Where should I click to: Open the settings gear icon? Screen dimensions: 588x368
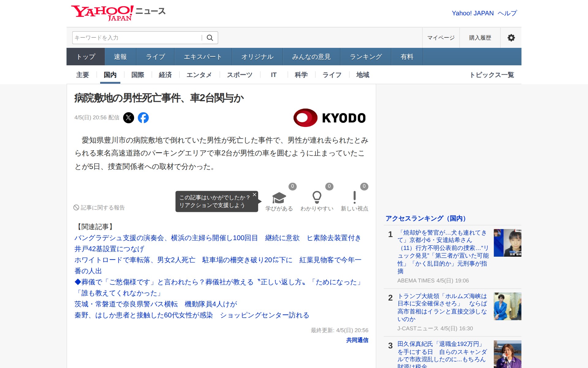point(511,37)
